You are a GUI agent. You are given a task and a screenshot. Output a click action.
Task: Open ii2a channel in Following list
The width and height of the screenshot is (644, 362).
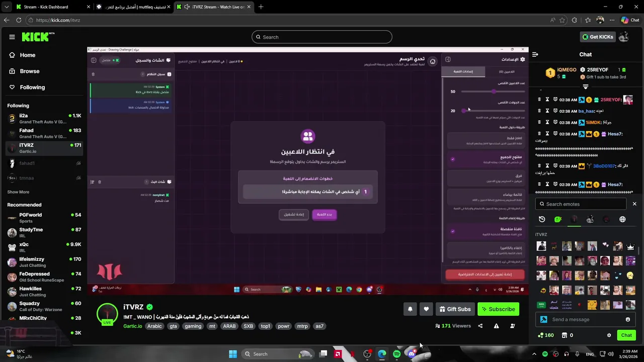pyautogui.click(x=44, y=119)
